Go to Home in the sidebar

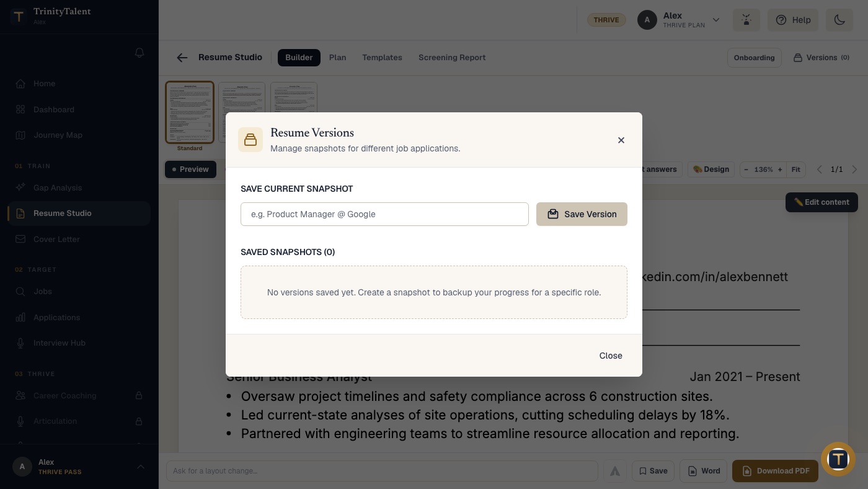[79, 84]
